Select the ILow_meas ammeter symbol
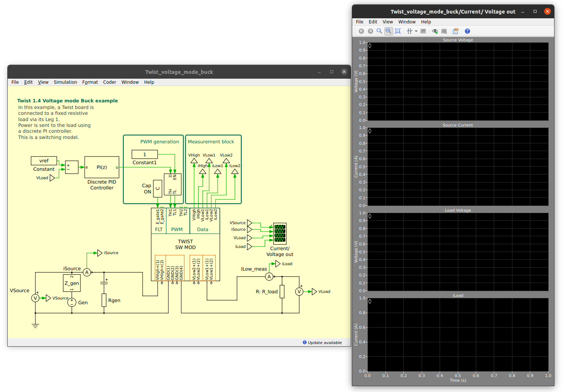Viewport: 568px width, 392px height. click(269, 276)
